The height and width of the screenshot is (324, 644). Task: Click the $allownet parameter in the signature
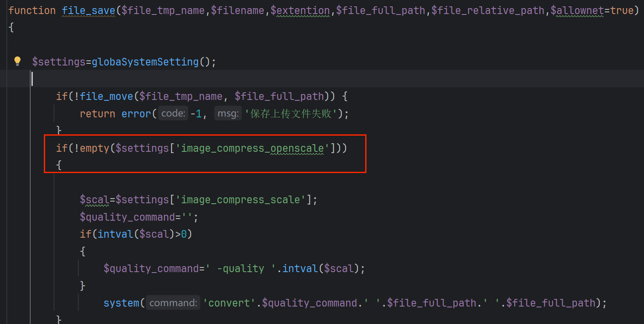point(578,11)
